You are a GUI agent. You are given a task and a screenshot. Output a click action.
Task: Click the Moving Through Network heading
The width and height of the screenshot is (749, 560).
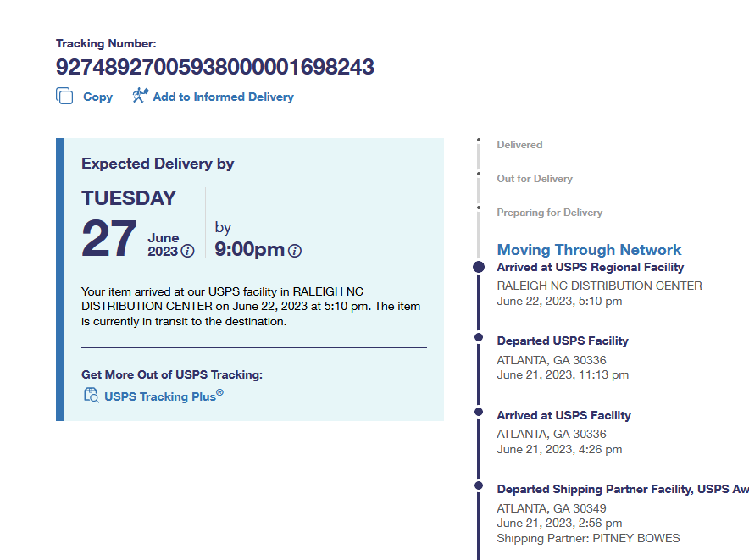click(589, 250)
